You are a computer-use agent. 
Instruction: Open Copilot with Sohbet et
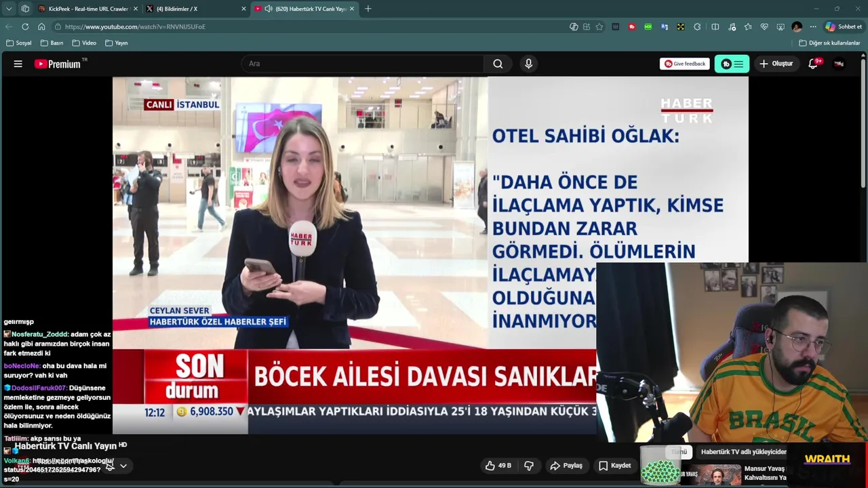(x=844, y=26)
